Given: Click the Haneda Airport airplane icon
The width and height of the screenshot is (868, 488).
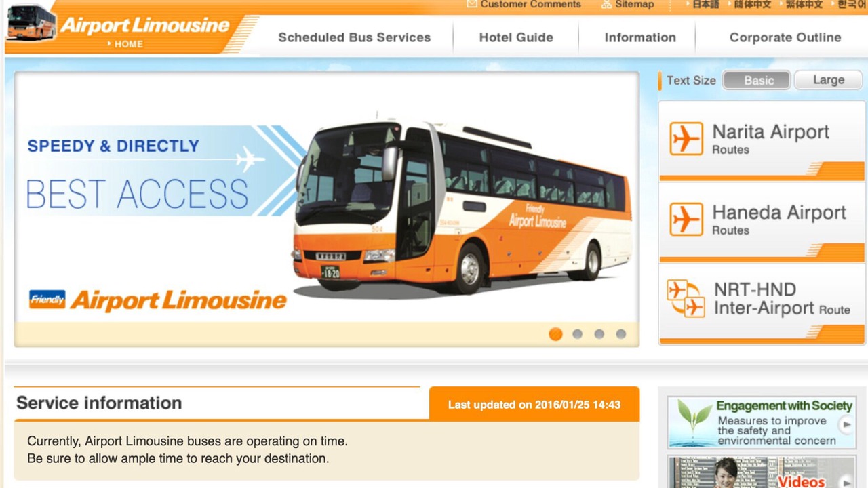Looking at the screenshot, I should [x=686, y=220].
